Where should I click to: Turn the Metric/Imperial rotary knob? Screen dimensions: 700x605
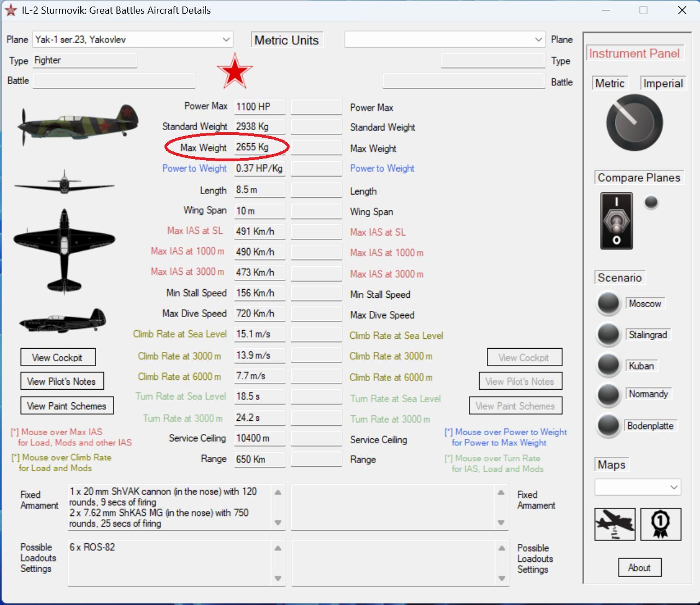click(634, 122)
